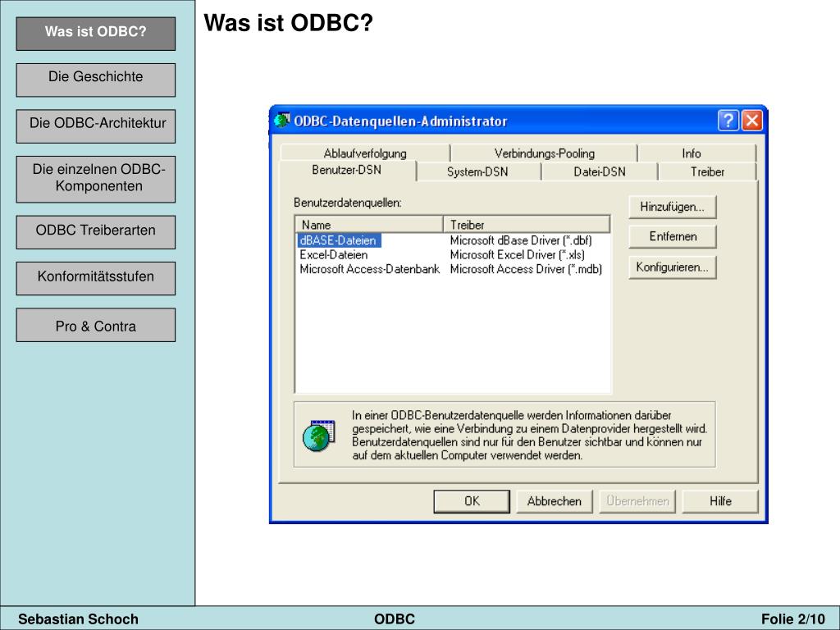The image size is (840, 630).
Task: Select the Excel-Dateien data source
Action: coord(334,255)
